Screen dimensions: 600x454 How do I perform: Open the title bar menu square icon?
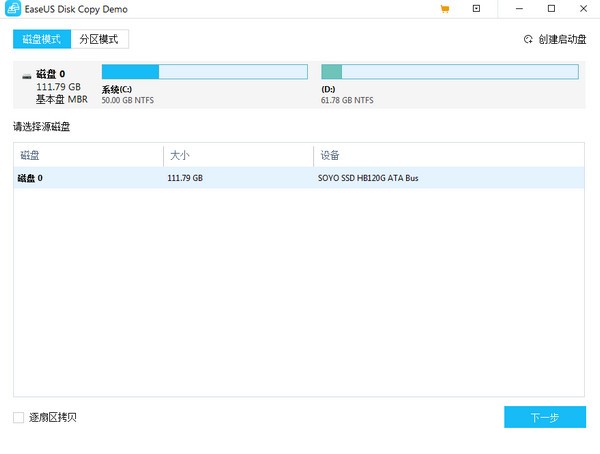click(476, 8)
